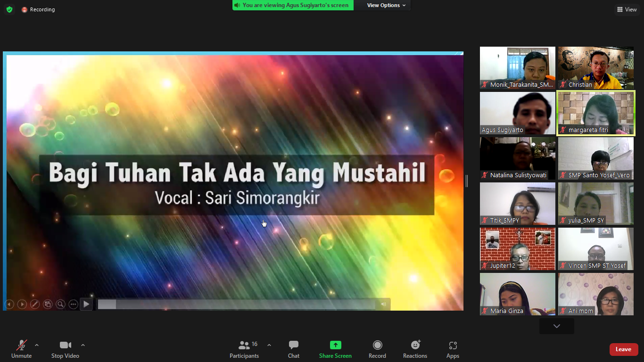Click the red Recording indicator
This screenshot has height=362, width=644.
[38, 9]
